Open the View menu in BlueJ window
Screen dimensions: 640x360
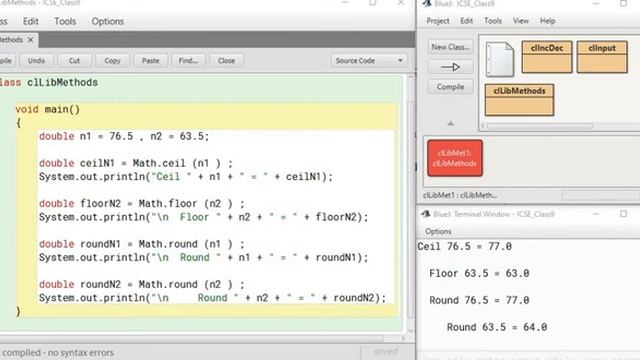click(x=520, y=21)
